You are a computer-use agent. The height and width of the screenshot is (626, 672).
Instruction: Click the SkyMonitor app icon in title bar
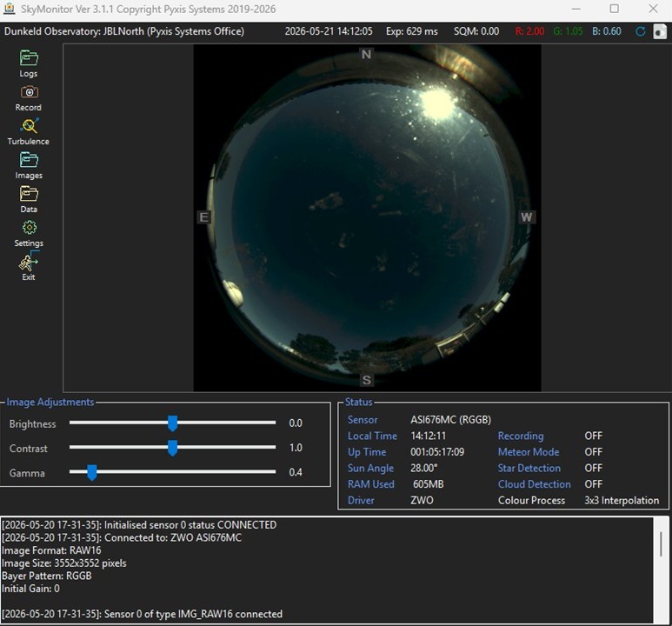point(10,9)
